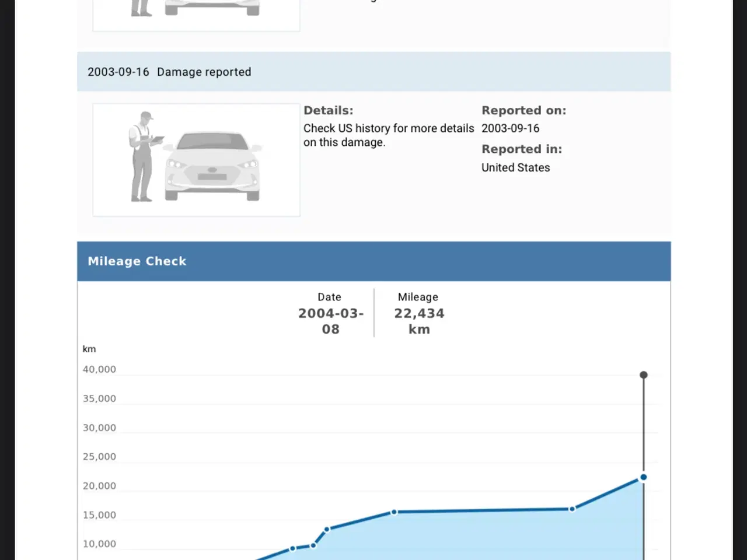Click the 22,434 km mileage readout
747x560 pixels.
click(x=419, y=321)
